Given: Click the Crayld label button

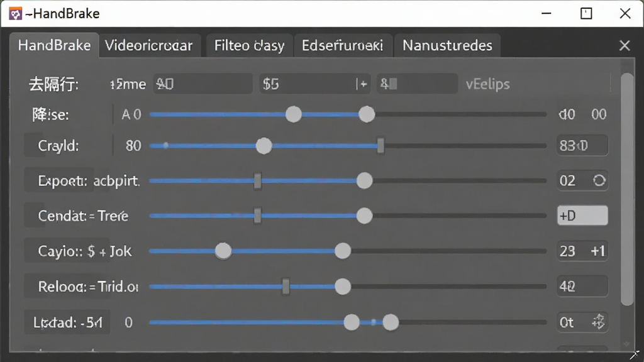Looking at the screenshot, I should (58, 146).
